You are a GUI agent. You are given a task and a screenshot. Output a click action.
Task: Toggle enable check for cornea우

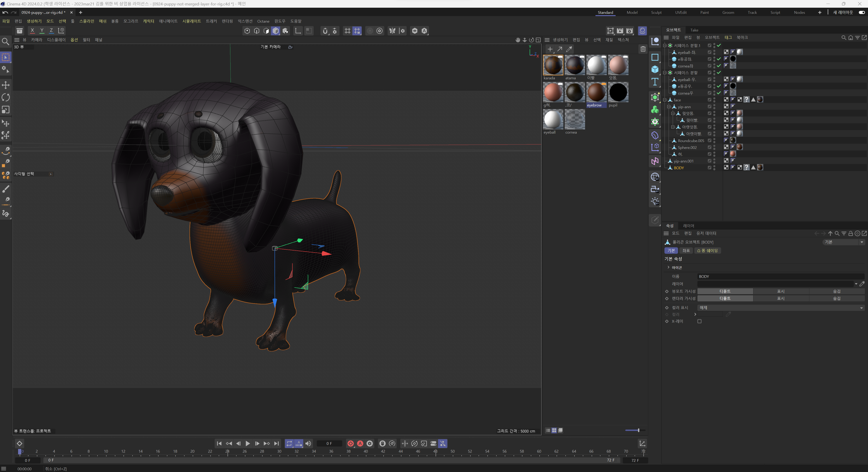pos(719,93)
